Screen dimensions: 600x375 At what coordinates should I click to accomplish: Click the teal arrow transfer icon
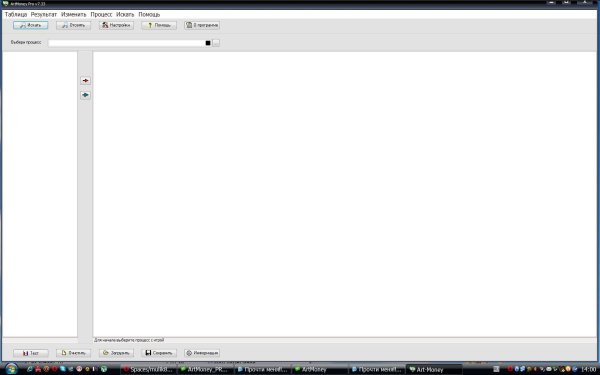85,95
